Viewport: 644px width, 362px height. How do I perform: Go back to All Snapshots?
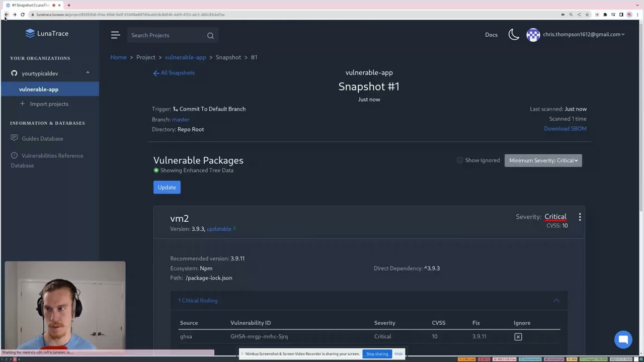click(x=174, y=73)
